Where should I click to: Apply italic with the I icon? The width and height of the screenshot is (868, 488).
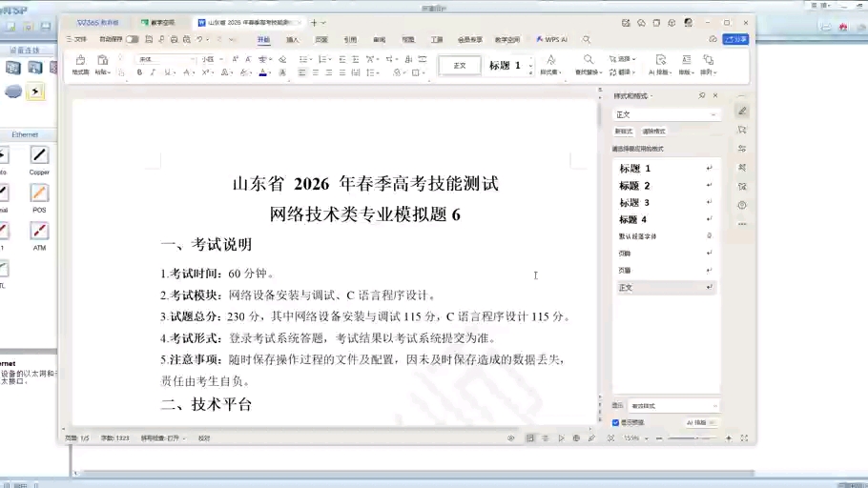click(153, 72)
